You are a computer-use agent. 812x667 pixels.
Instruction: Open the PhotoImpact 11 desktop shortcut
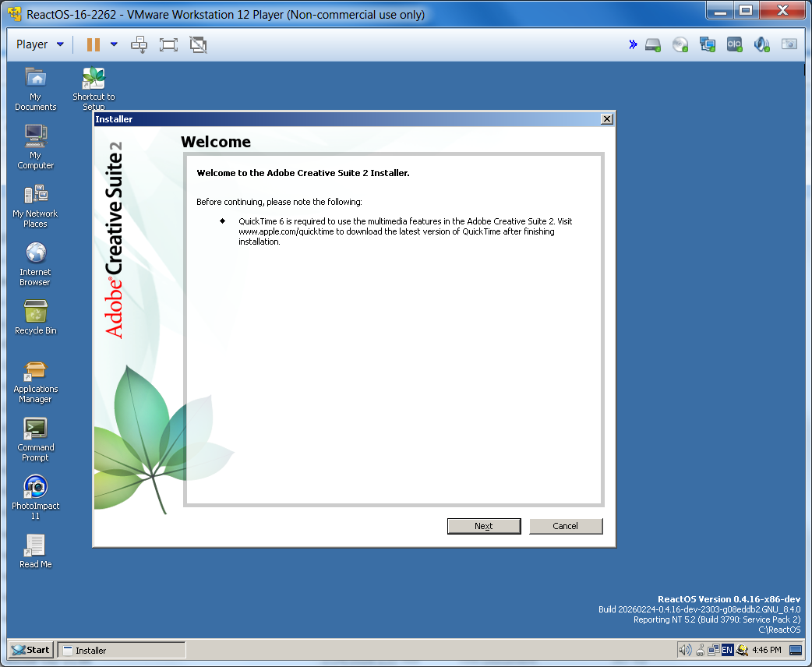pos(35,488)
